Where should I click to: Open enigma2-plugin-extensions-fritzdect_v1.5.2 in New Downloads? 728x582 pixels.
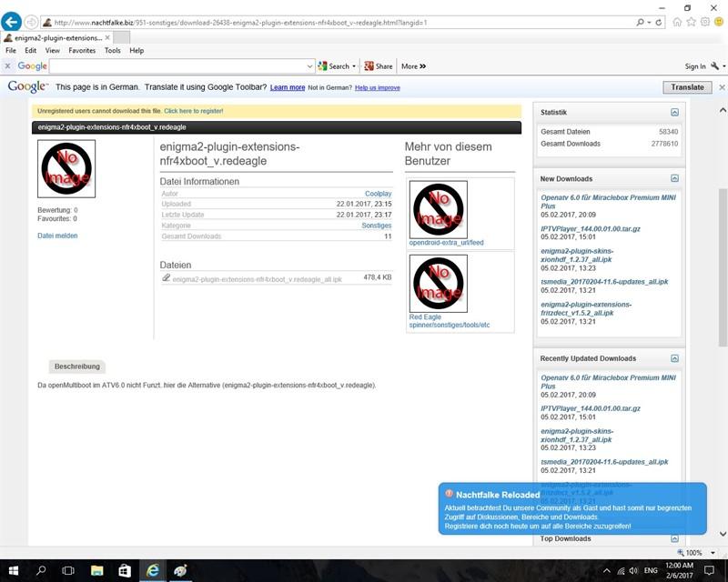click(586, 308)
